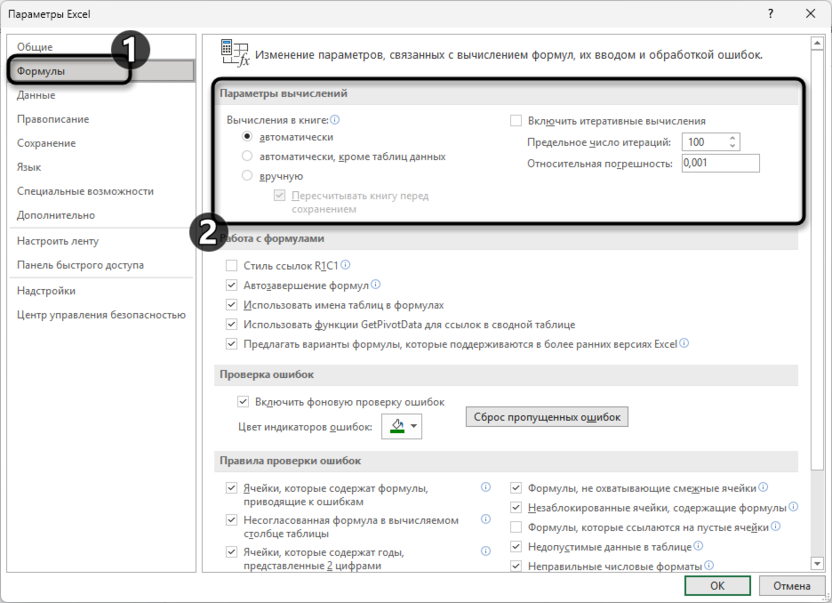832x603 pixels.
Task: Open the 'Формулы' settings category
Action: tap(101, 71)
